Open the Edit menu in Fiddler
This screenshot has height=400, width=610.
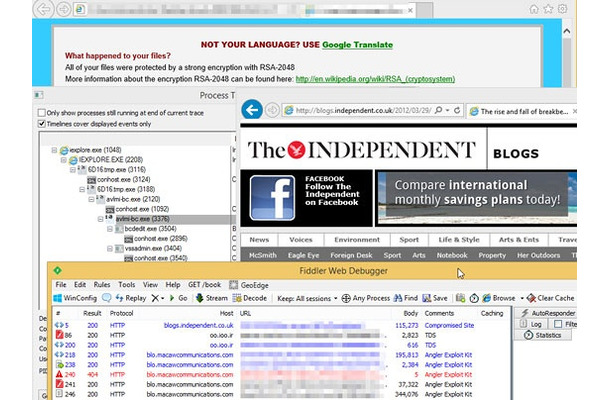click(x=80, y=285)
